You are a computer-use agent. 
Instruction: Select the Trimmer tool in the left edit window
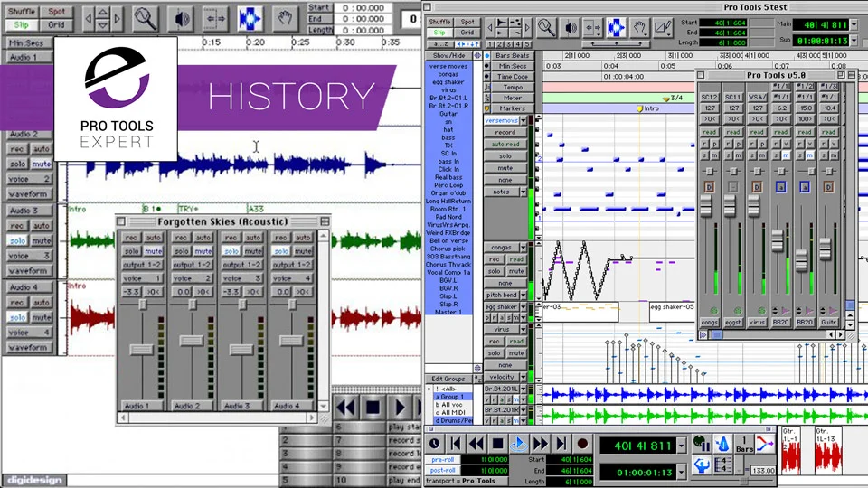[x=215, y=19]
